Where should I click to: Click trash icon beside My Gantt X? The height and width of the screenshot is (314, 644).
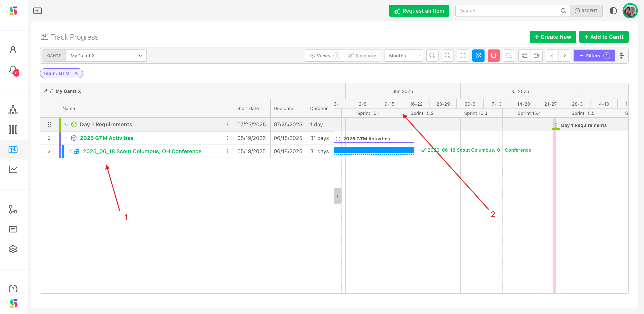(52, 91)
